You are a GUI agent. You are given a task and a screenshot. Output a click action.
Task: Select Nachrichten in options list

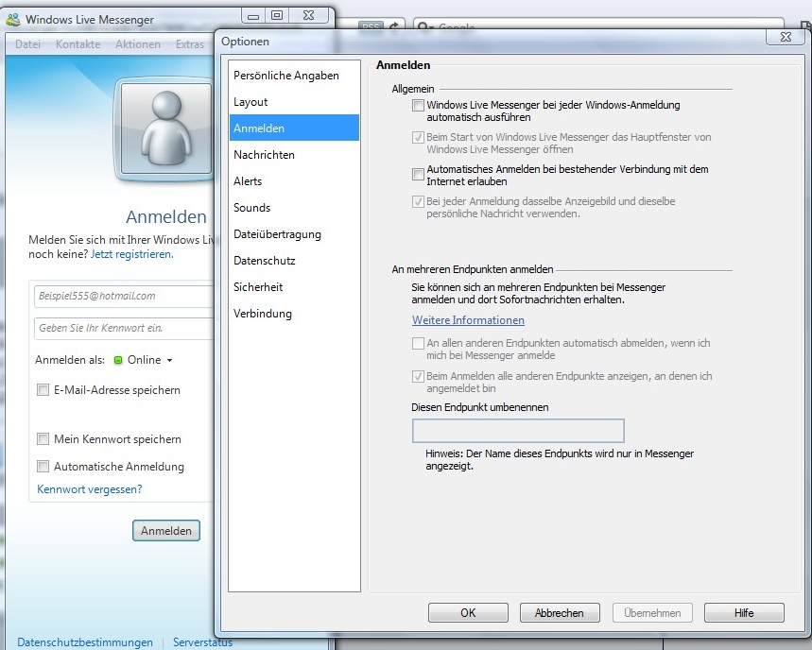pos(294,155)
